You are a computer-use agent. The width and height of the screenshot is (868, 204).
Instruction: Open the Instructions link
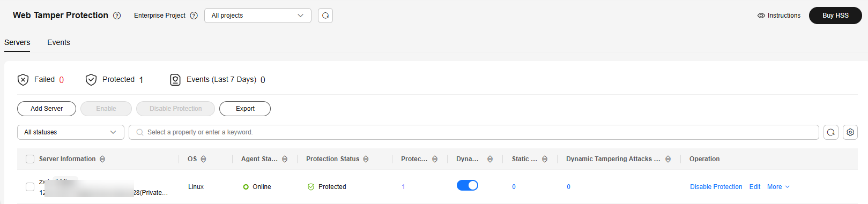click(x=784, y=16)
